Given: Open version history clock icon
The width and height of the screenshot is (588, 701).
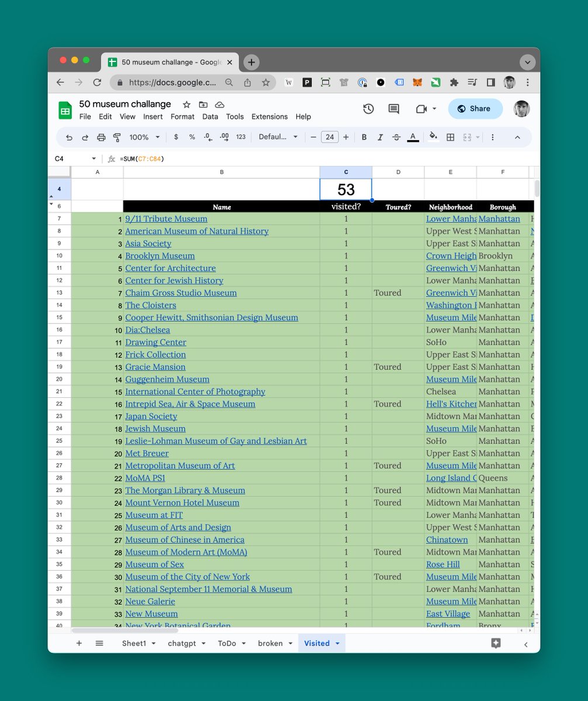Looking at the screenshot, I should click(x=368, y=109).
